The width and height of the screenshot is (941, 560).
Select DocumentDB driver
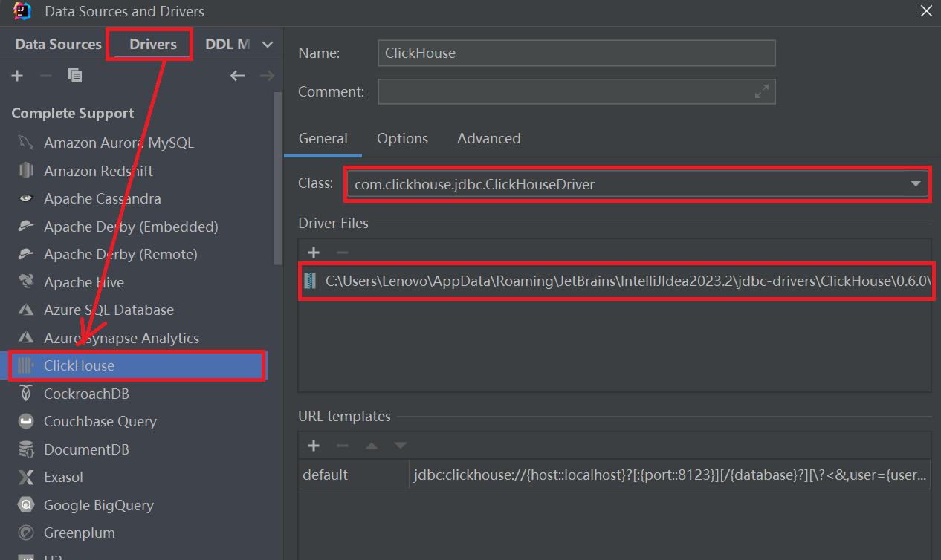pyautogui.click(x=86, y=449)
